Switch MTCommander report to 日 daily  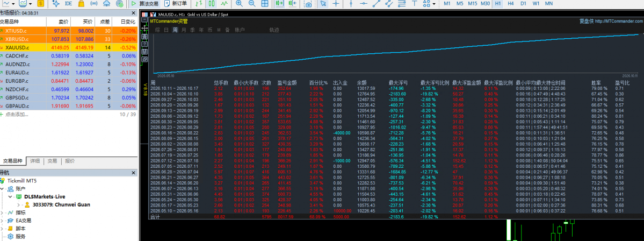166,30
